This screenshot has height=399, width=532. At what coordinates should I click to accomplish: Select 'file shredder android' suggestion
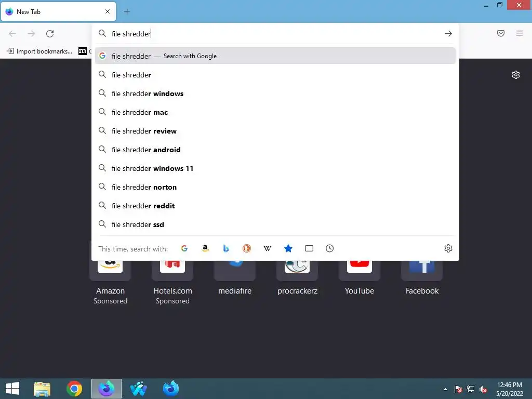pyautogui.click(x=275, y=150)
